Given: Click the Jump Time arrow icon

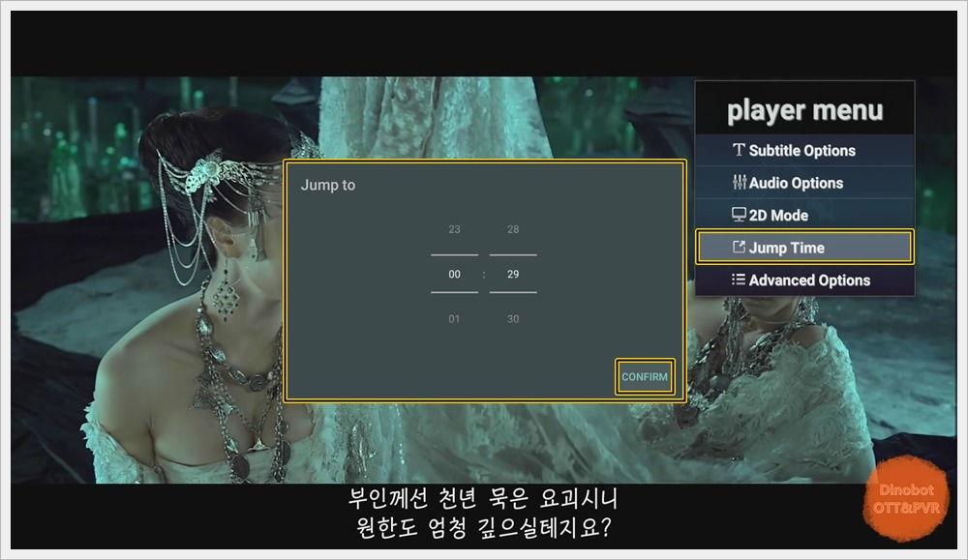Looking at the screenshot, I should pyautogui.click(x=739, y=247).
